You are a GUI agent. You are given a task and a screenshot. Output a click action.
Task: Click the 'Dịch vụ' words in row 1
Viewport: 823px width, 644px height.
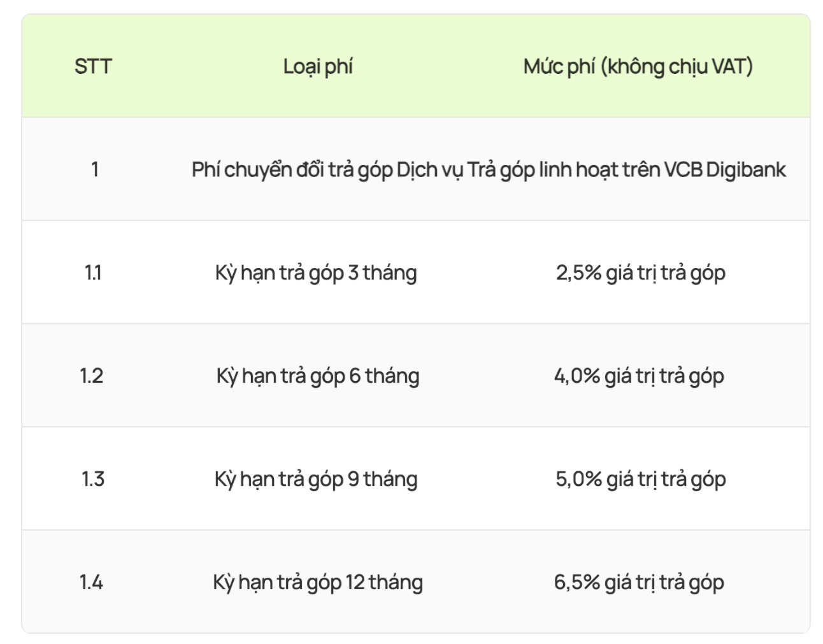[x=429, y=170]
